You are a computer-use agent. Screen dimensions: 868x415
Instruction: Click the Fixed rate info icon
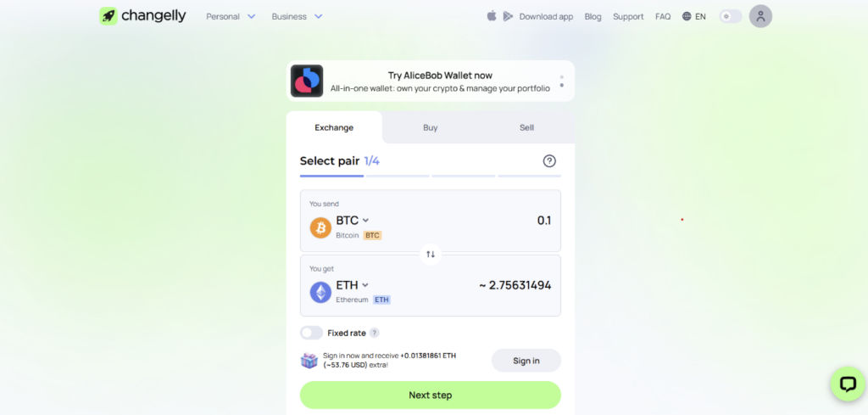(x=375, y=333)
